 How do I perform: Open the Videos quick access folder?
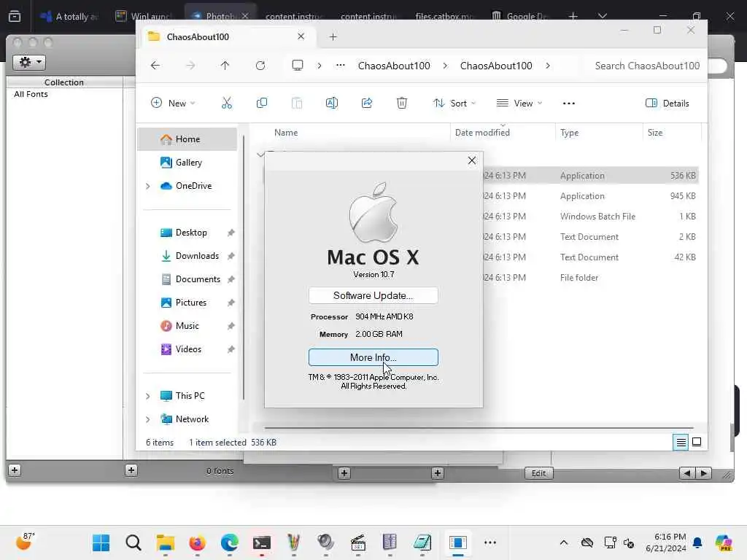click(187, 349)
